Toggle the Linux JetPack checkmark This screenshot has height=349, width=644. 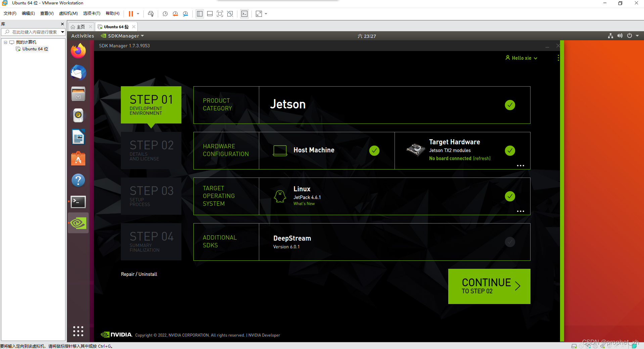510,196
